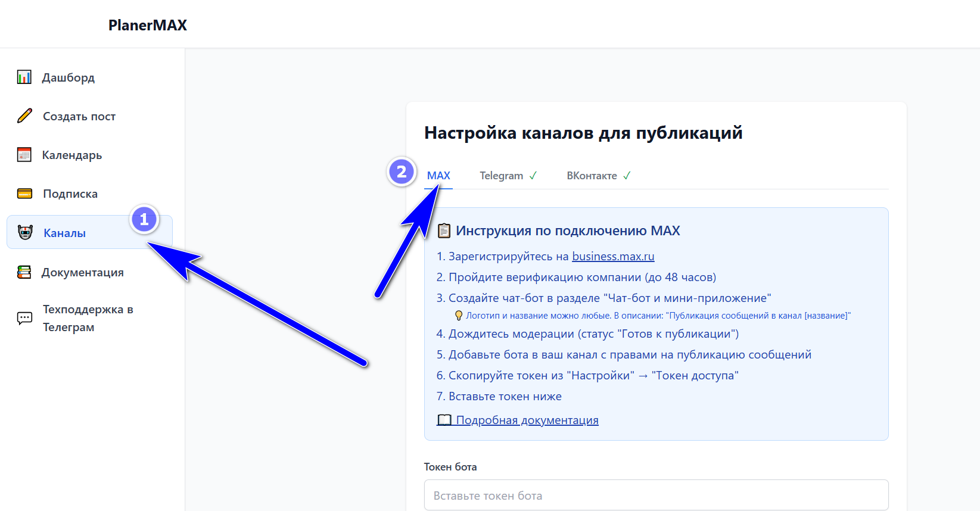Click the Инструкция по подключению MAX heading
980x511 pixels.
point(568,230)
